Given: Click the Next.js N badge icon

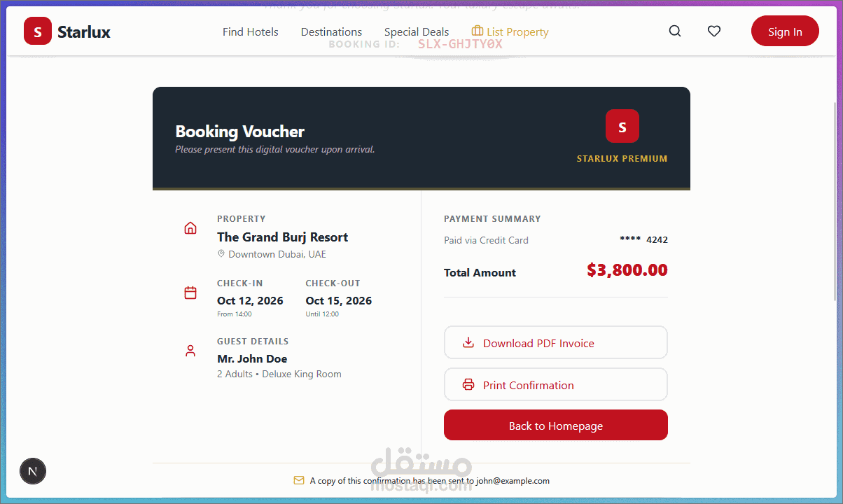Looking at the screenshot, I should [32, 471].
